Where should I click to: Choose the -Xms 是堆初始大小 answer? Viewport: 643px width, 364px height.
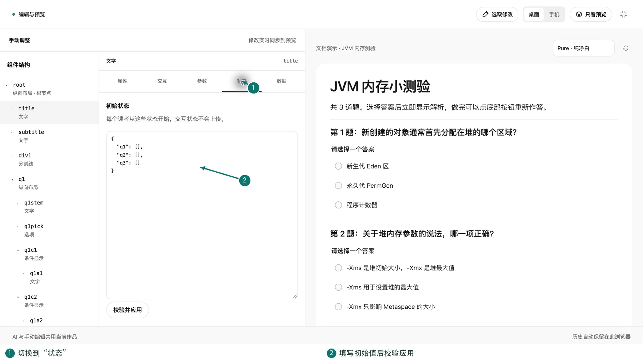[338, 268]
